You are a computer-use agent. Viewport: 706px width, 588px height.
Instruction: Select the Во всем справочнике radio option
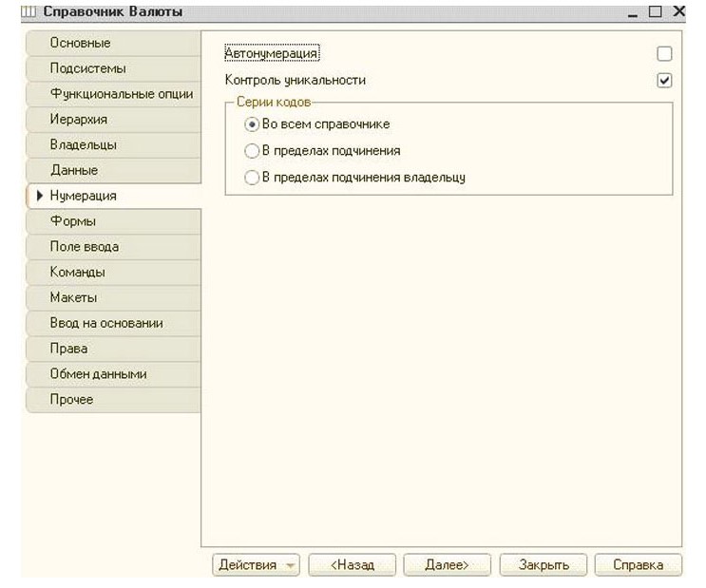click(252, 124)
